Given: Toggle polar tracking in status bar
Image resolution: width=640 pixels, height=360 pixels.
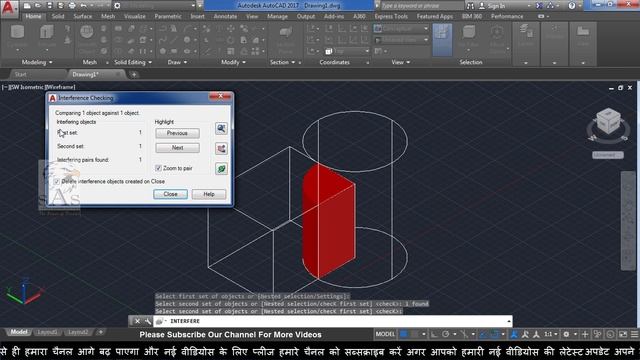Looking at the screenshot, I should click(x=445, y=334).
